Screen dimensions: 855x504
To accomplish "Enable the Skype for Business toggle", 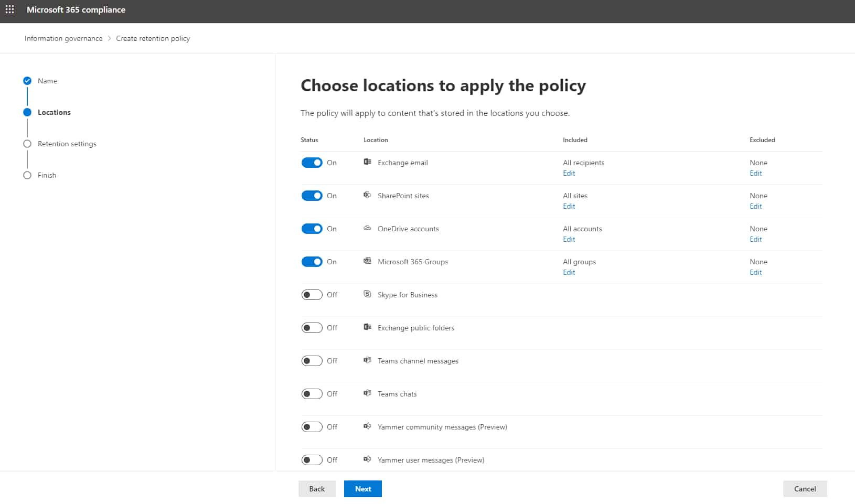I will pos(312,295).
